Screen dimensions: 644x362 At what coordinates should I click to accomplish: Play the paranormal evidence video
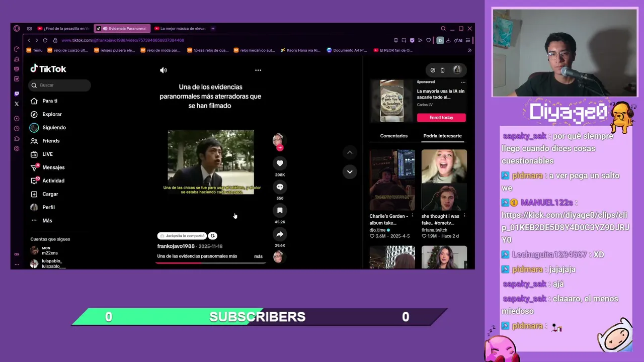(x=211, y=162)
